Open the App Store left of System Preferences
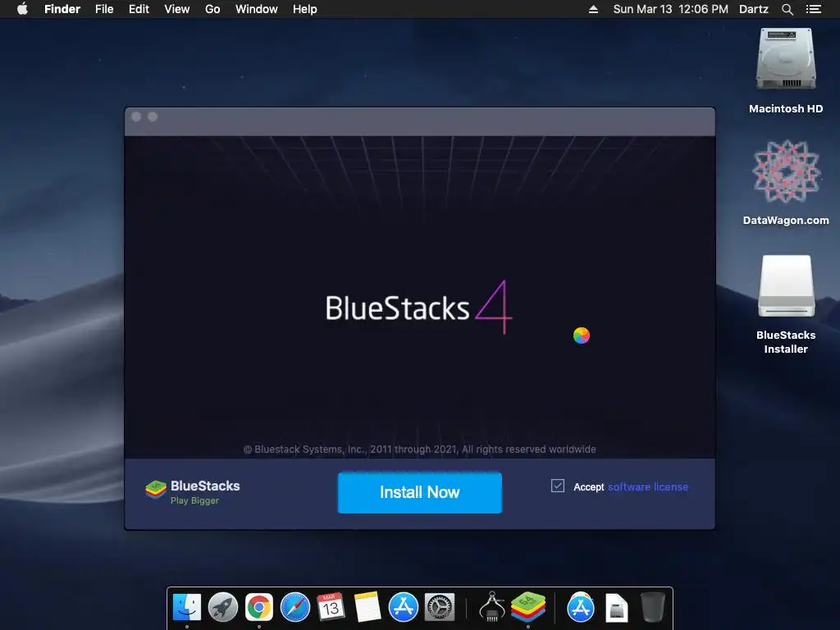 pyautogui.click(x=404, y=607)
